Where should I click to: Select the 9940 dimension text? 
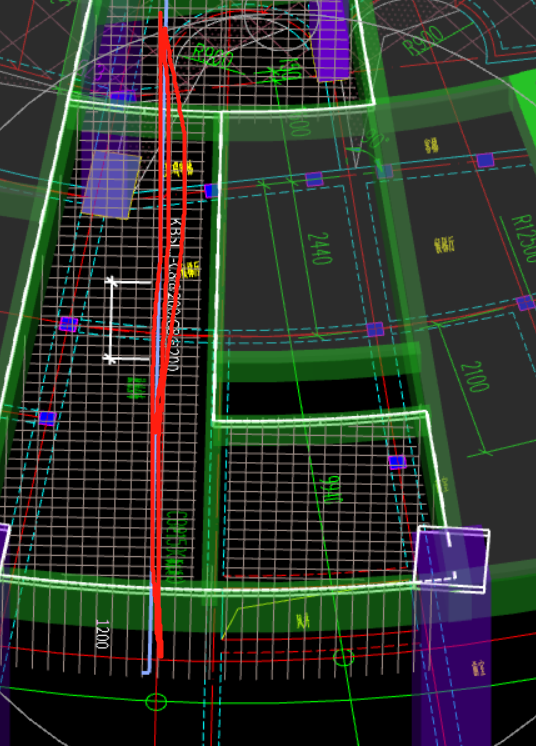331,489
